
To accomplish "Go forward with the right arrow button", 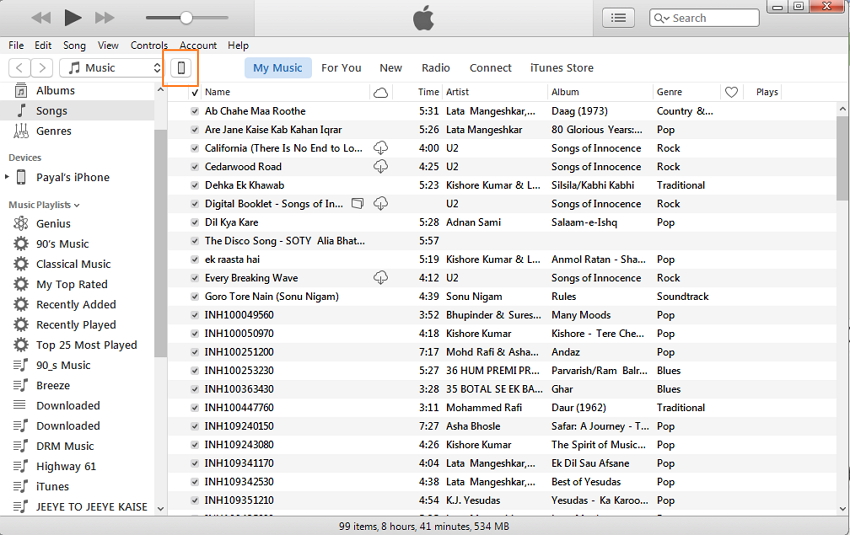I will [42, 68].
